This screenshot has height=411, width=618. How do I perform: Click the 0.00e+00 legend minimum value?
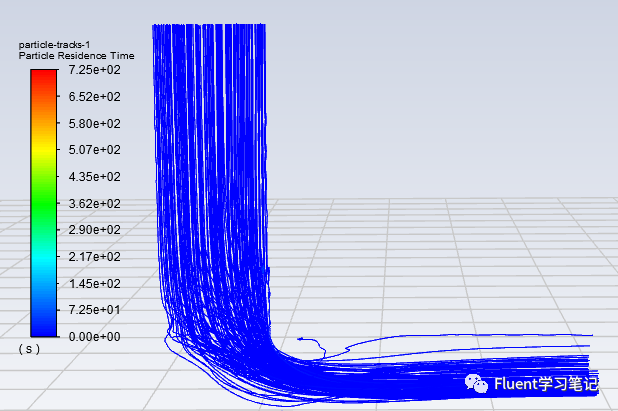pyautogui.click(x=95, y=337)
